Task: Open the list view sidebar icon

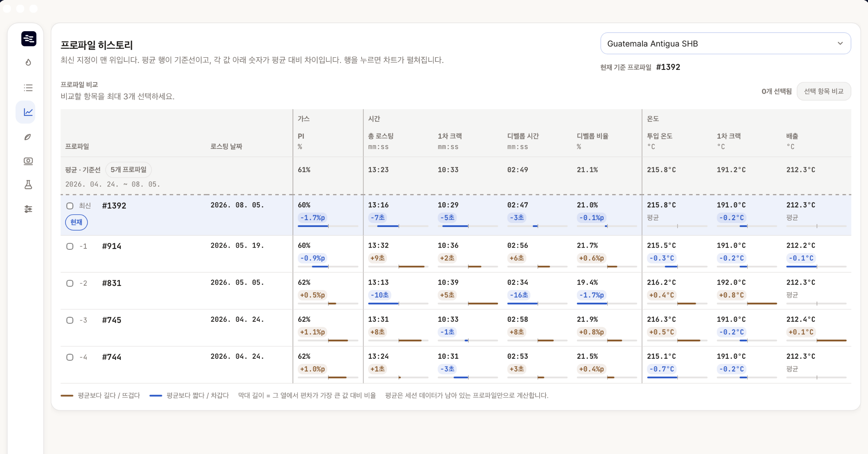Action: coord(28,88)
